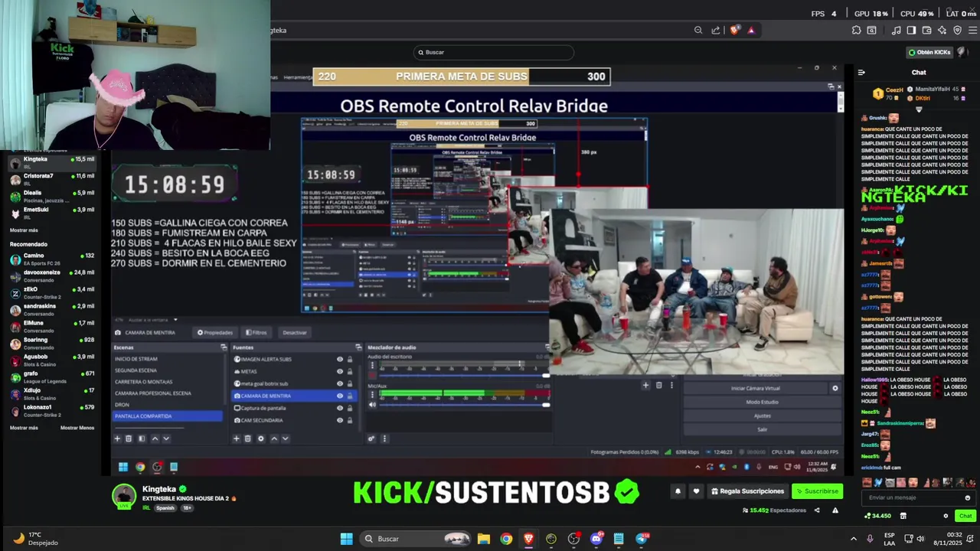Report stream via warning triangle icon
The height and width of the screenshot is (551, 980).
point(835,510)
